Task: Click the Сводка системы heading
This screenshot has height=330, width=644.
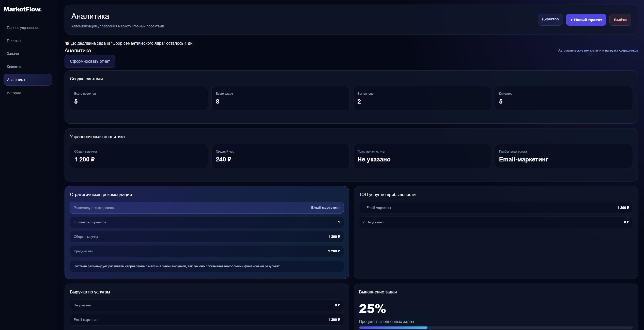Action: tap(86, 79)
